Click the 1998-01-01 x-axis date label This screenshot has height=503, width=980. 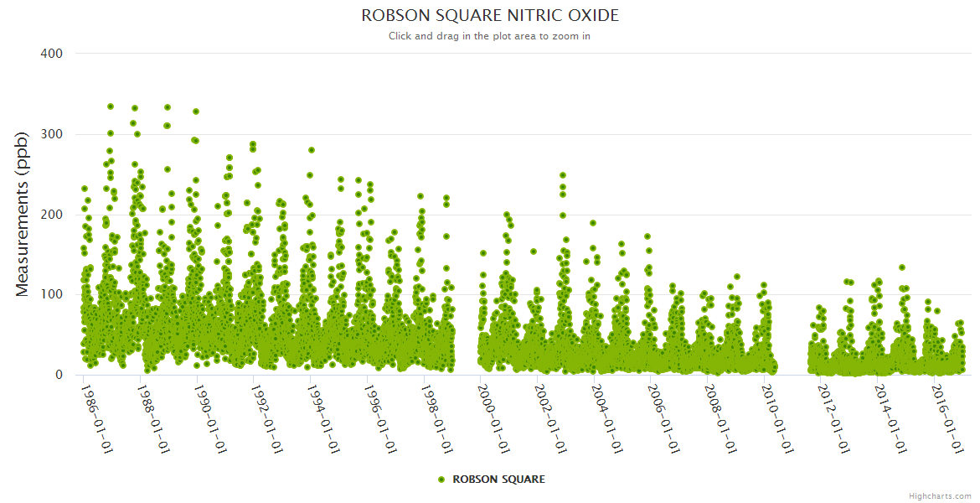[x=436, y=418]
